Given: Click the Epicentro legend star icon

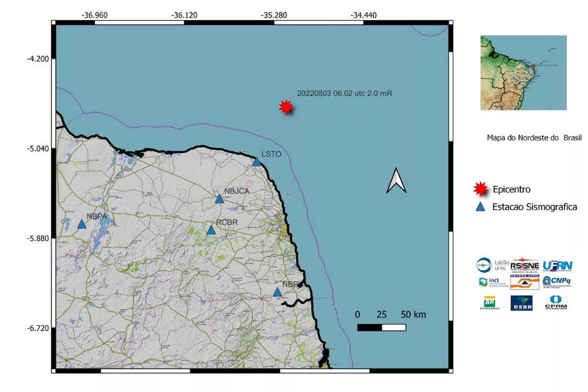Looking at the screenshot, I should click(x=480, y=189).
